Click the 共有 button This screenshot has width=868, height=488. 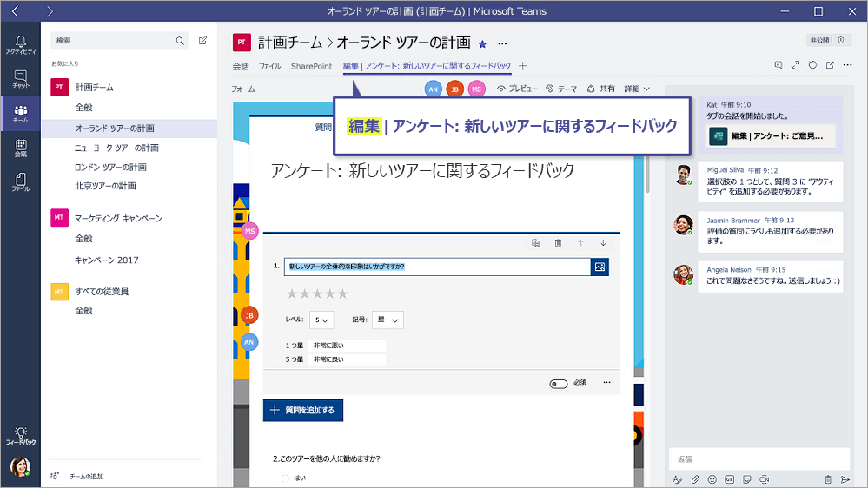[x=600, y=89]
